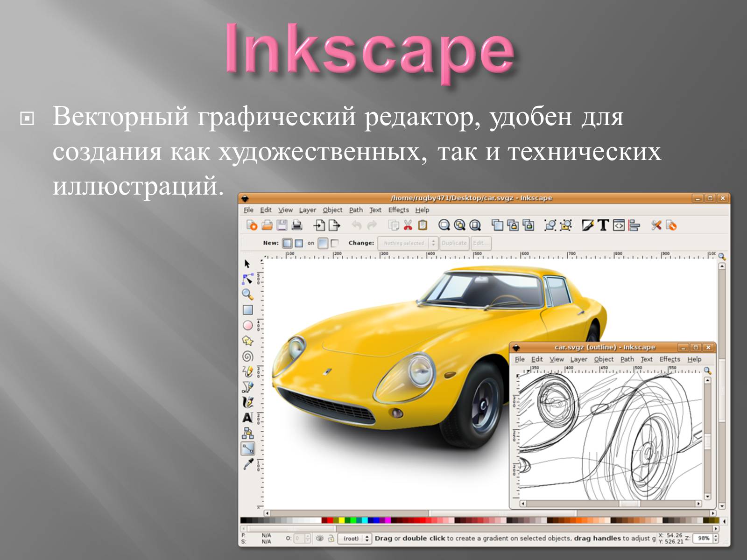Pick the yellow swatch in palette
The width and height of the screenshot is (747, 560).
(x=342, y=520)
